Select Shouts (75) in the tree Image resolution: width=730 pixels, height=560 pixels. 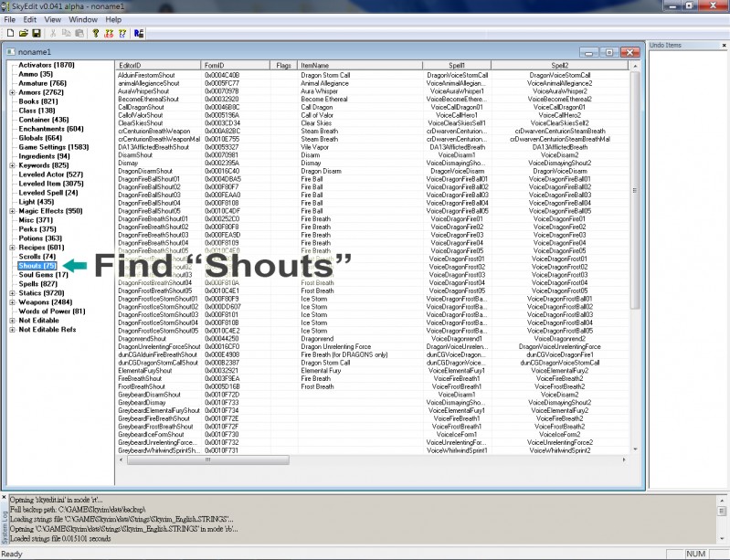(37, 266)
